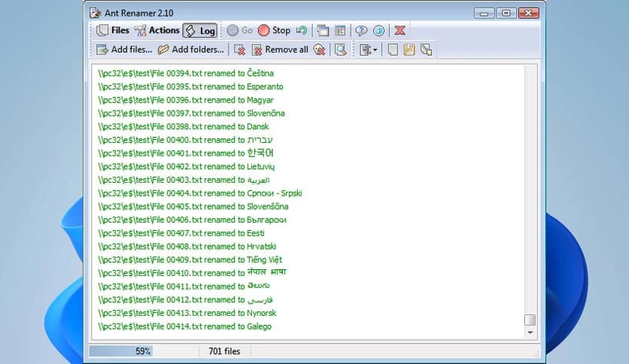Select log line File 00396.txt renamed to Magyar

186,100
